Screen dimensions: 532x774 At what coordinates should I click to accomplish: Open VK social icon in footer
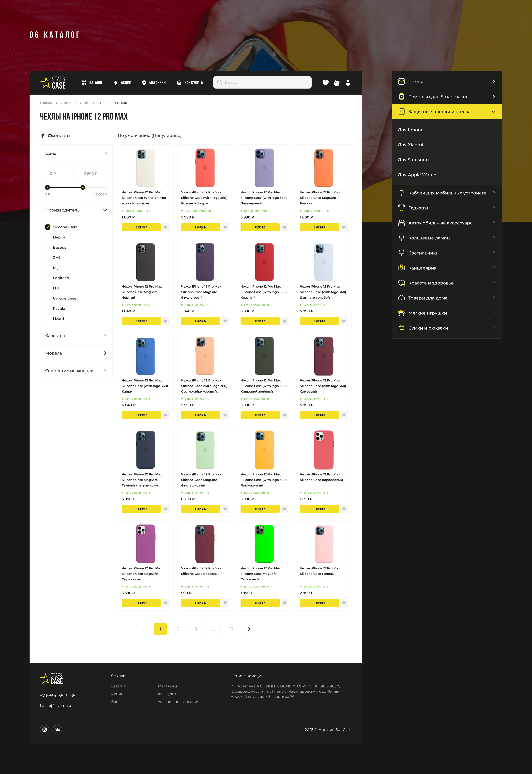click(57, 730)
